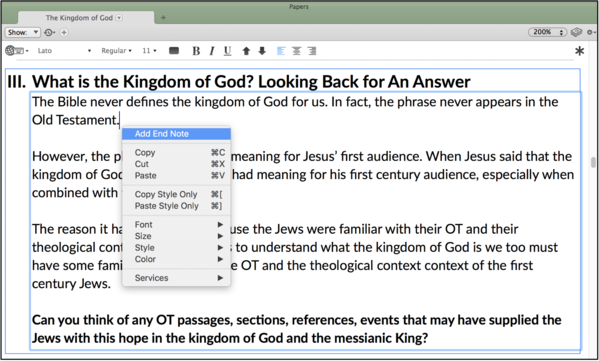Image resolution: width=599 pixels, height=361 pixels.
Task: Open the history clock menu
Action: pos(50,32)
